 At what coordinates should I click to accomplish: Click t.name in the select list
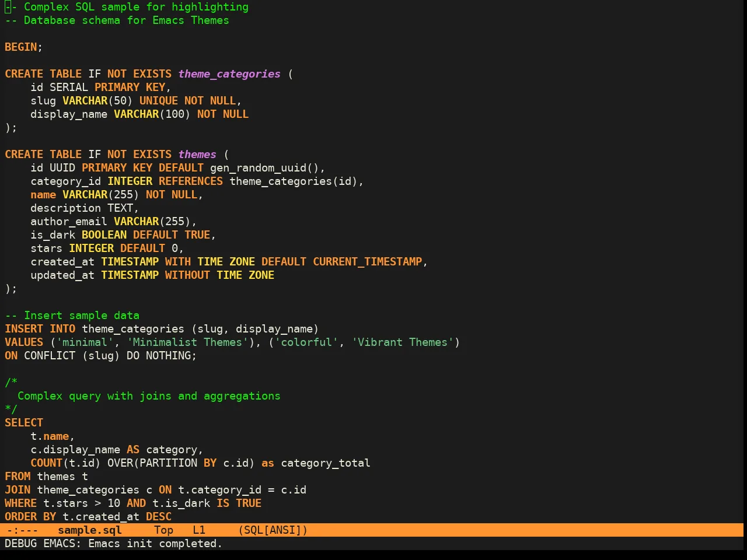[x=50, y=436]
